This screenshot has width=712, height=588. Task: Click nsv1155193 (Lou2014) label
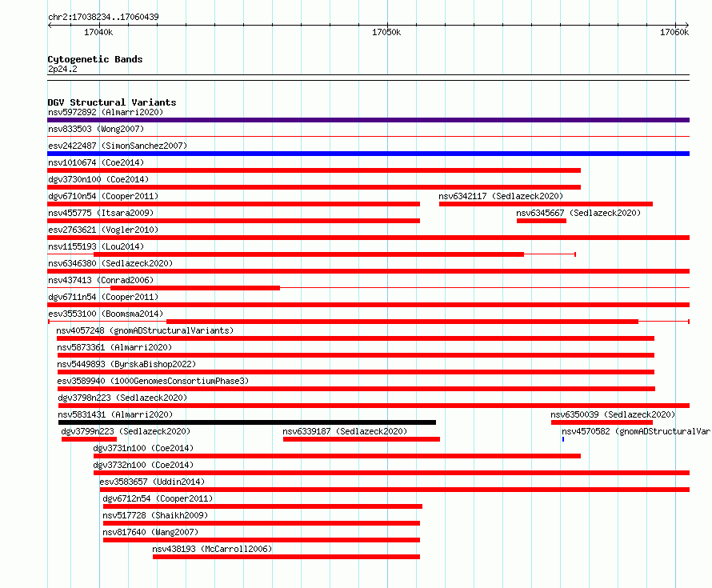coord(96,246)
